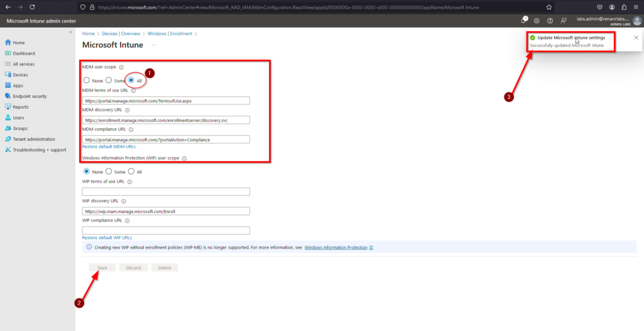644x331 pixels.
Task: Go back with browser back arrow
Action: [8, 7]
